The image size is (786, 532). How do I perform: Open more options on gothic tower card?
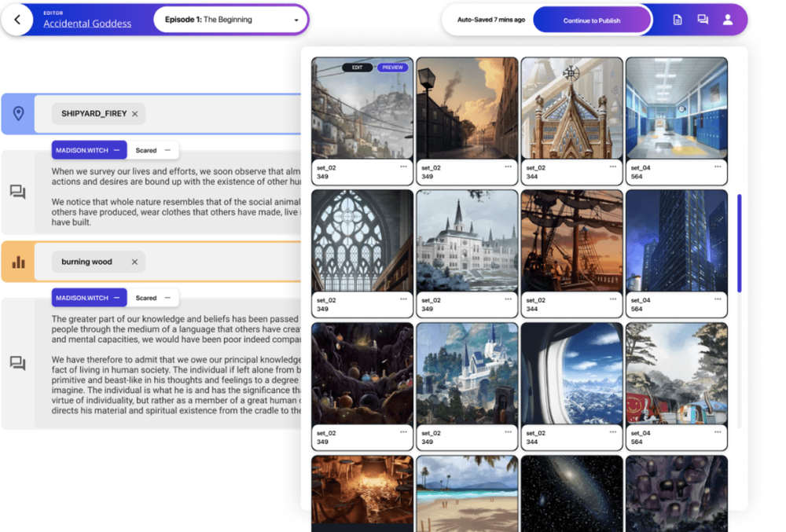tap(613, 167)
